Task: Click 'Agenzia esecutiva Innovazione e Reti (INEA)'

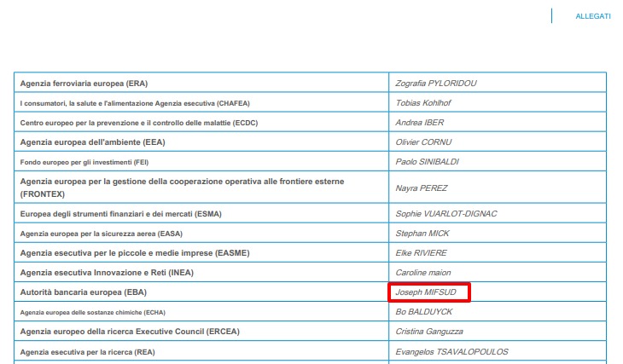Action: 107,273
